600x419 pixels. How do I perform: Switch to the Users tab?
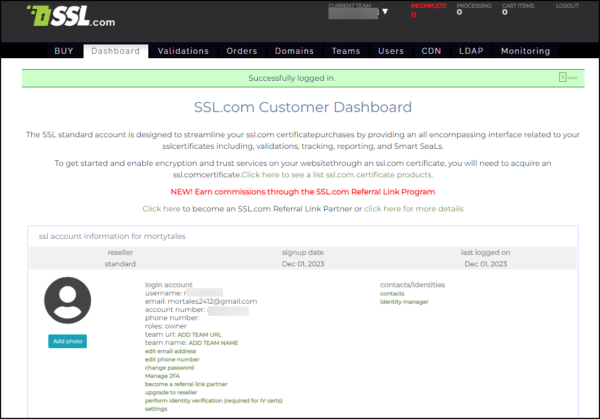tap(391, 51)
